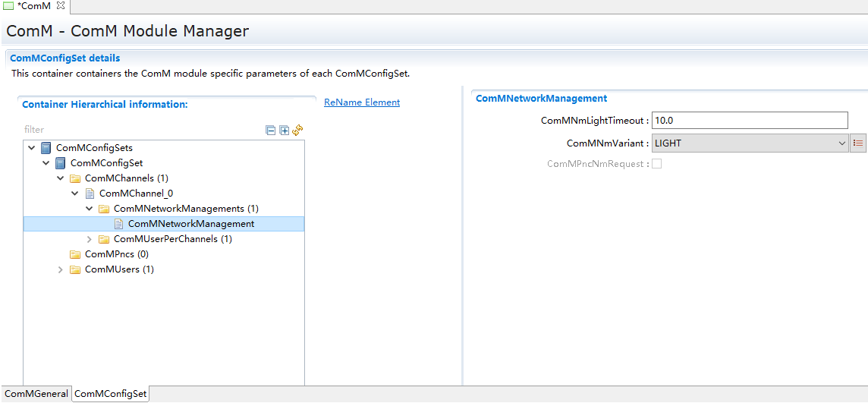
Task: Toggle the ComMPncNmRequest checkbox
Action: pos(656,164)
